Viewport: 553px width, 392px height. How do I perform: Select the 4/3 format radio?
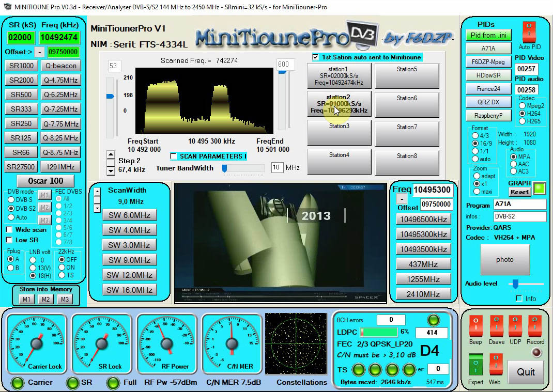coord(475,136)
